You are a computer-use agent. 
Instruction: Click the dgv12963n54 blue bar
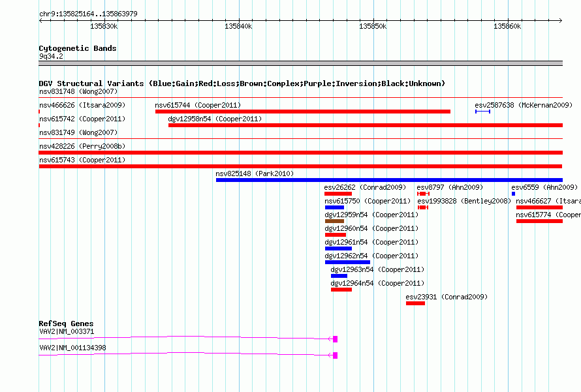(339, 276)
